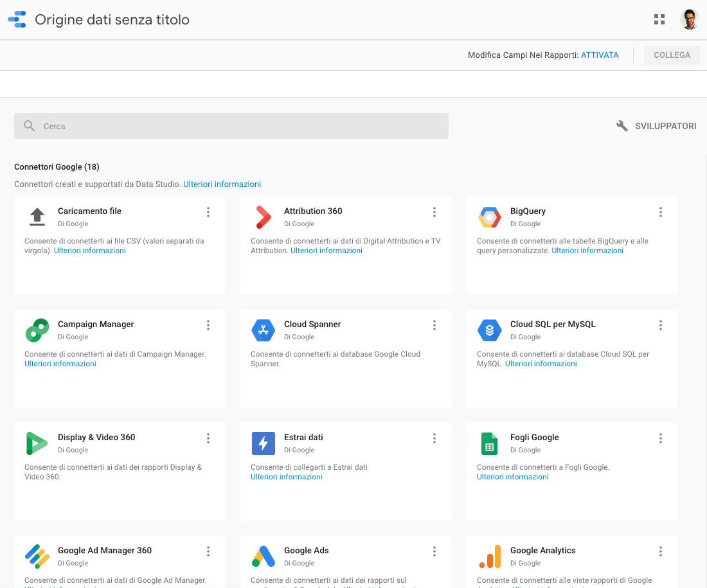Screen dimensions: 707x588
Task: Select the Estrai dati card title
Action: [x=303, y=438]
